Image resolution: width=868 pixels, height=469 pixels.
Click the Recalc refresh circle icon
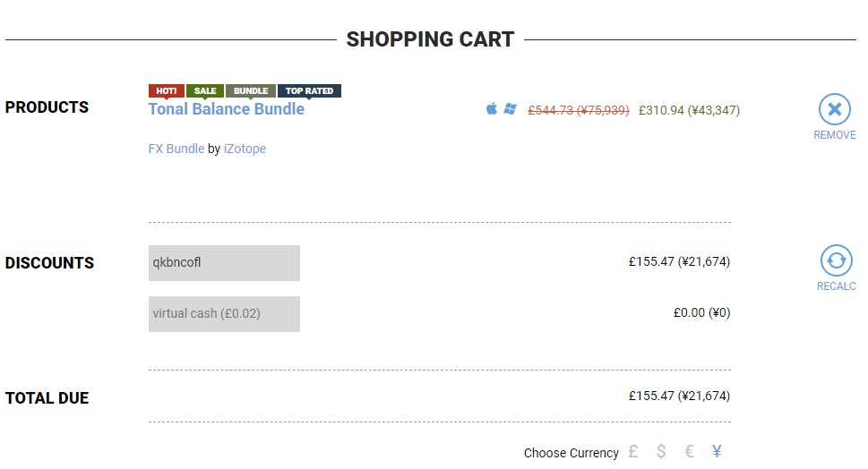tap(836, 260)
